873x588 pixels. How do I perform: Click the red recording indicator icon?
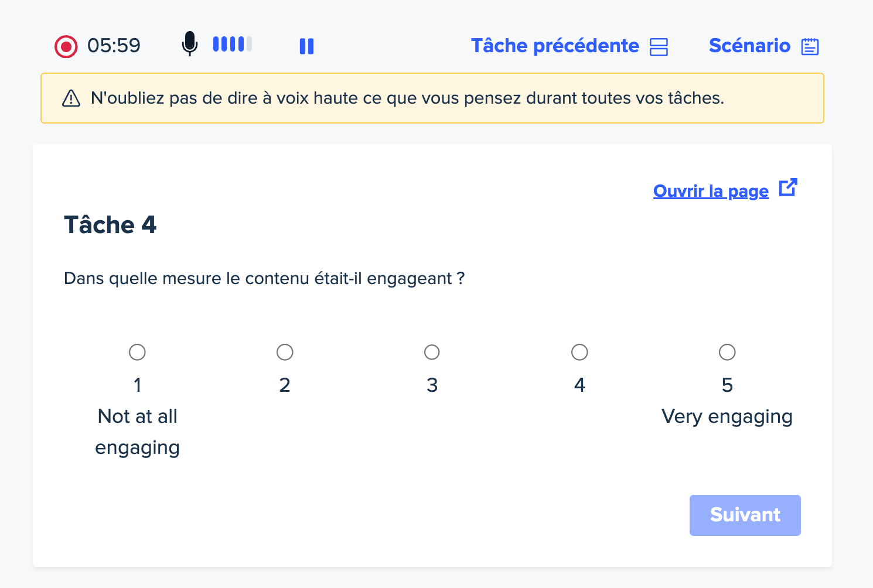(66, 46)
